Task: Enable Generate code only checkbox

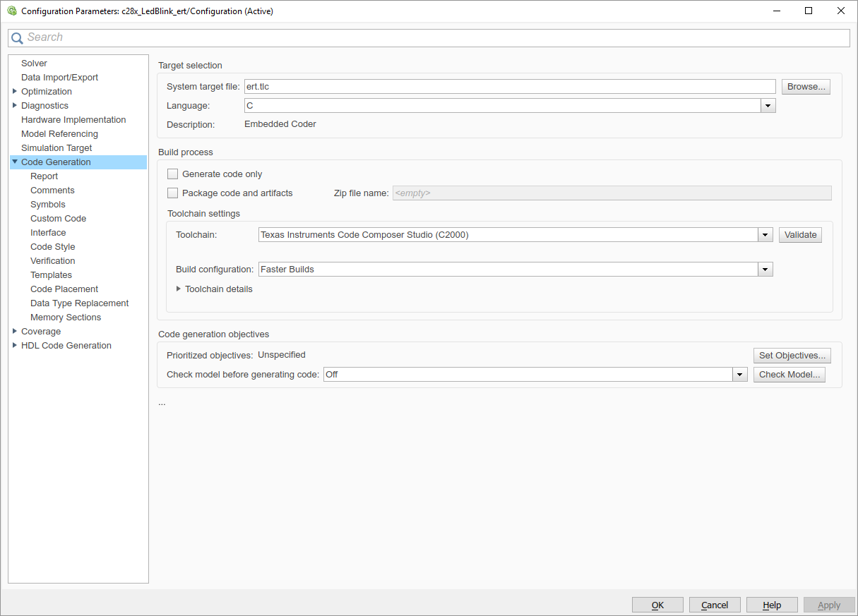Action: (172, 174)
